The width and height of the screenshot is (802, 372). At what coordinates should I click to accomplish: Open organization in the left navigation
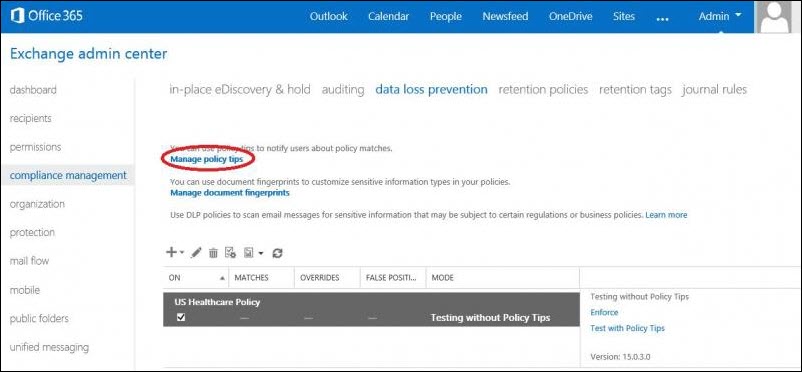click(37, 204)
